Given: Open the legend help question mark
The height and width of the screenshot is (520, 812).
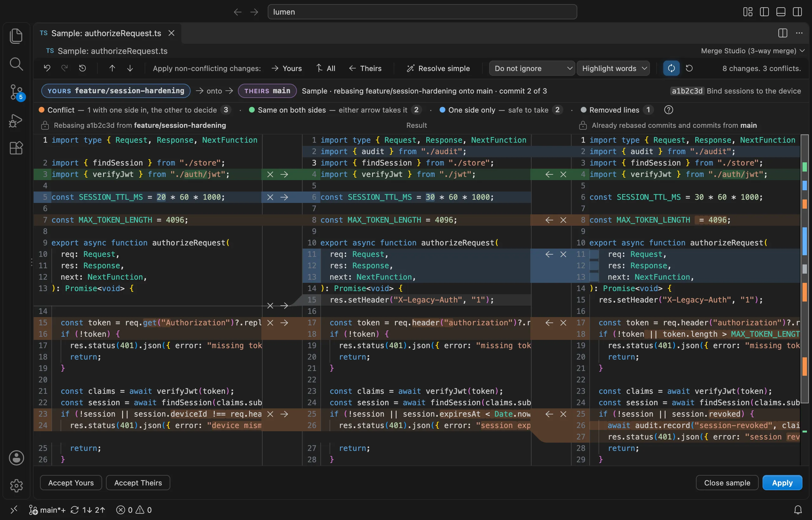Looking at the screenshot, I should [x=668, y=110].
